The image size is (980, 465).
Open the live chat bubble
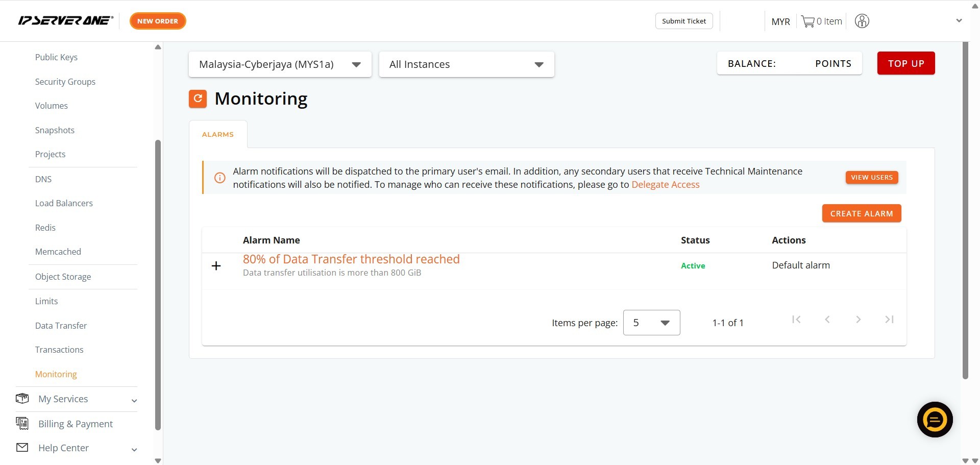[935, 420]
